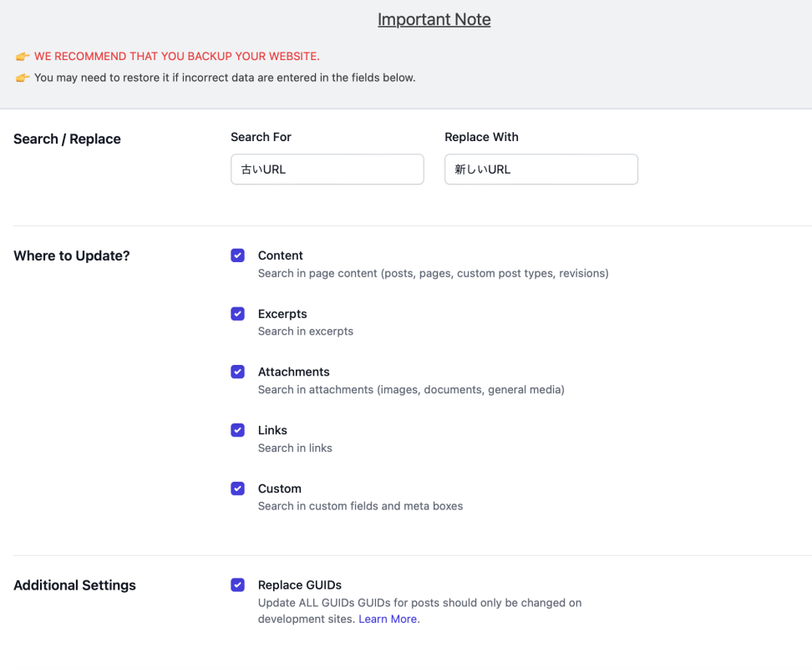
Task: Toggle the Custom checkbox
Action: pos(238,488)
